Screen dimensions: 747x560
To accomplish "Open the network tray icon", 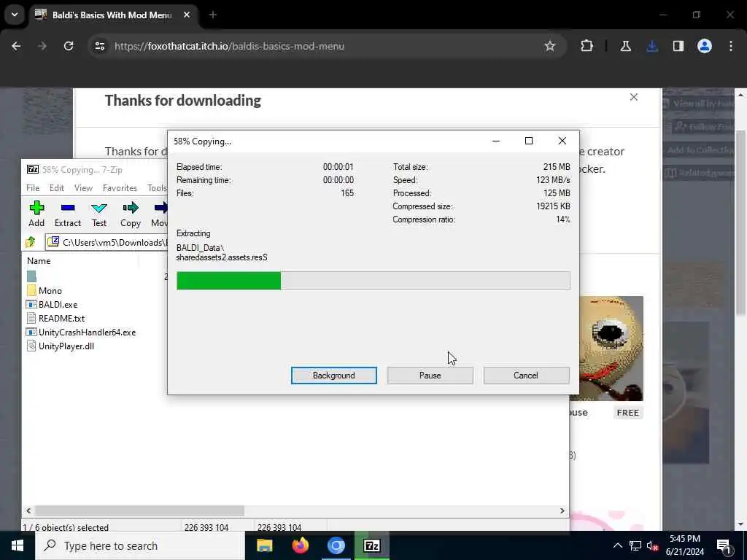I will pyautogui.click(x=635, y=545).
